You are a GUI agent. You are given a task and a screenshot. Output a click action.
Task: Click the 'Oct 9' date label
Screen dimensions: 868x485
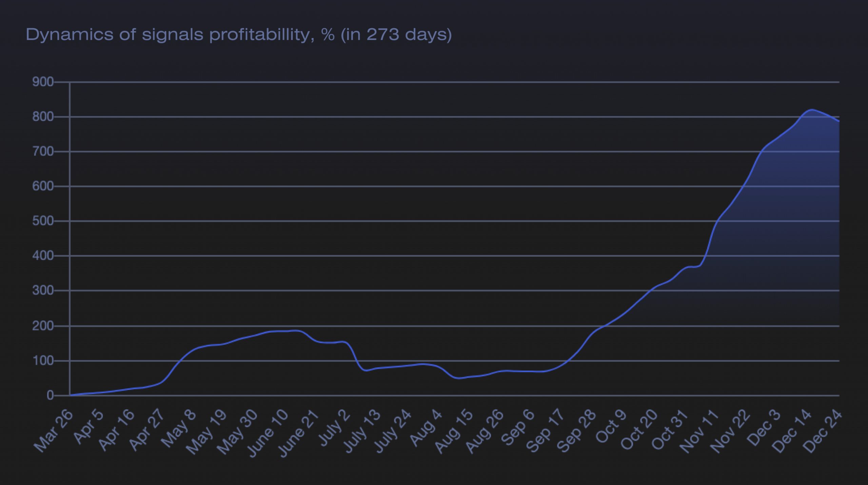[x=611, y=426]
